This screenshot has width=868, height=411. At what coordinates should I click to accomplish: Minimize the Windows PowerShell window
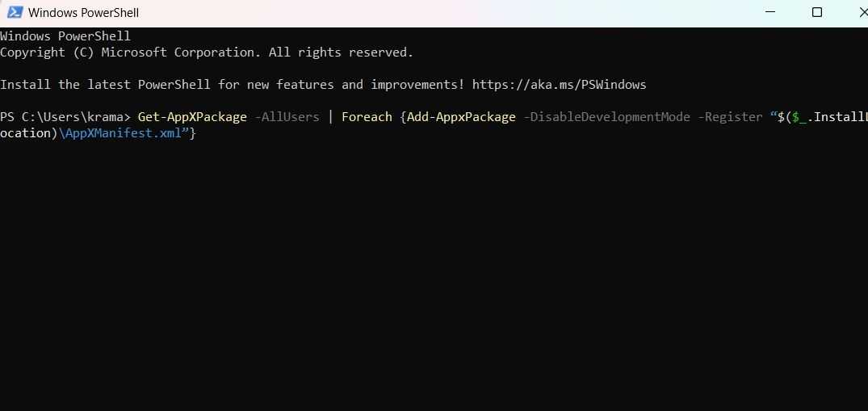[x=772, y=13]
